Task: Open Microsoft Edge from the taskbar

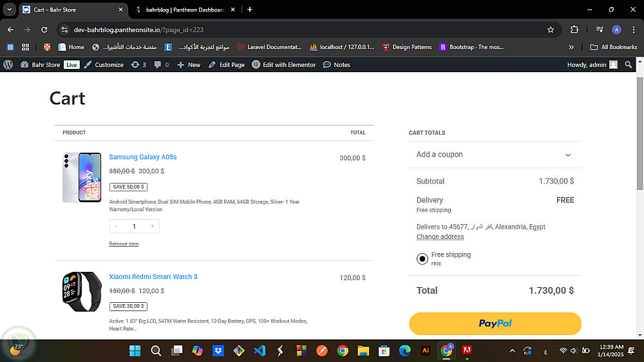Action: [x=404, y=350]
